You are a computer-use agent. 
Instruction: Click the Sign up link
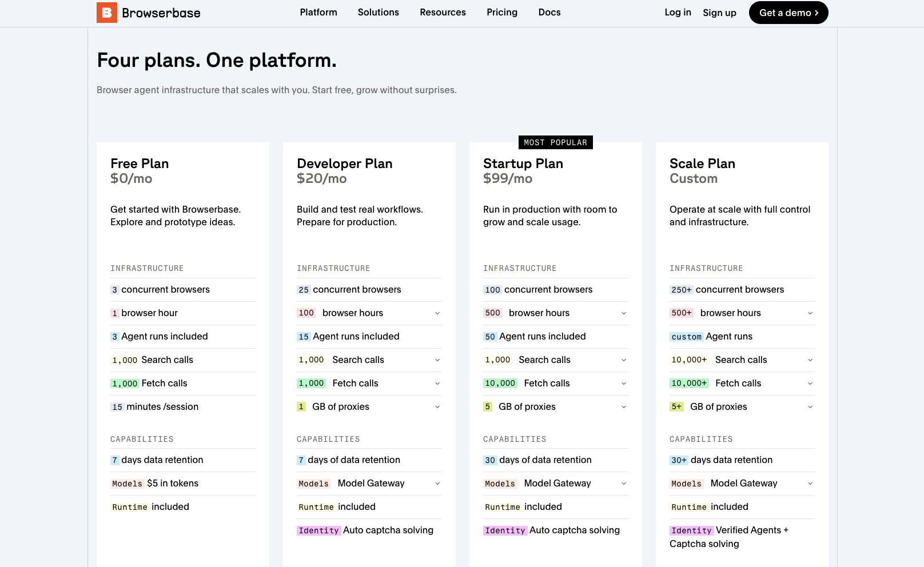(x=719, y=13)
